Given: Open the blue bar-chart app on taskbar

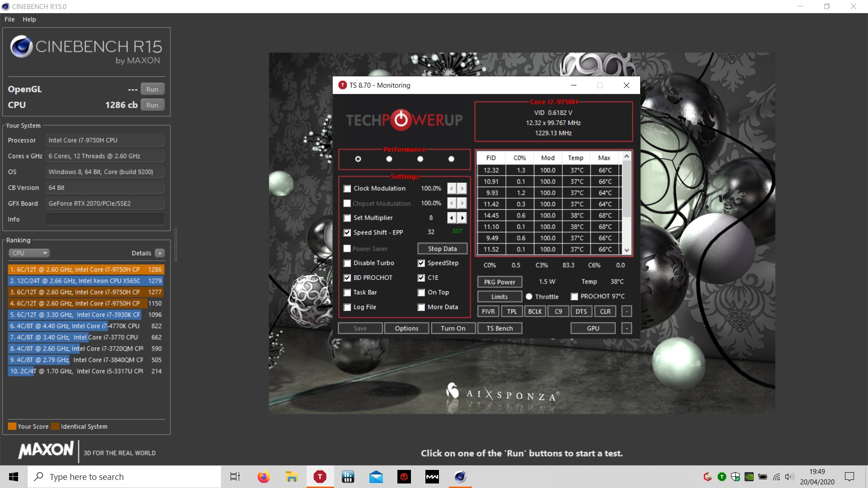Looking at the screenshot, I should click(x=348, y=477).
